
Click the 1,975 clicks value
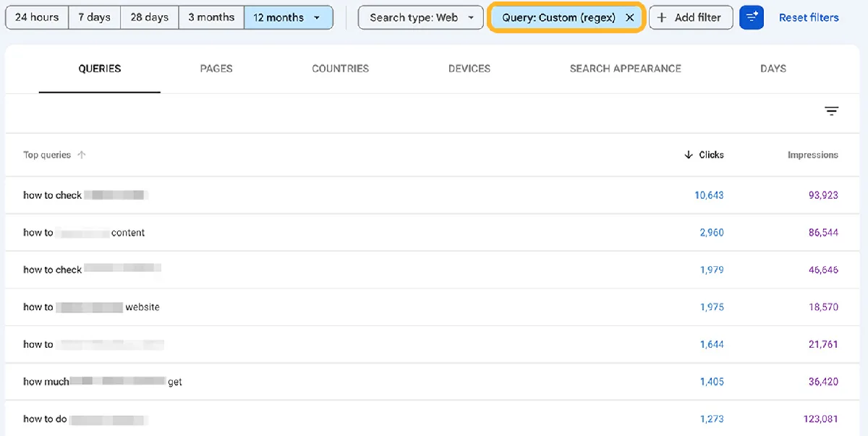712,307
